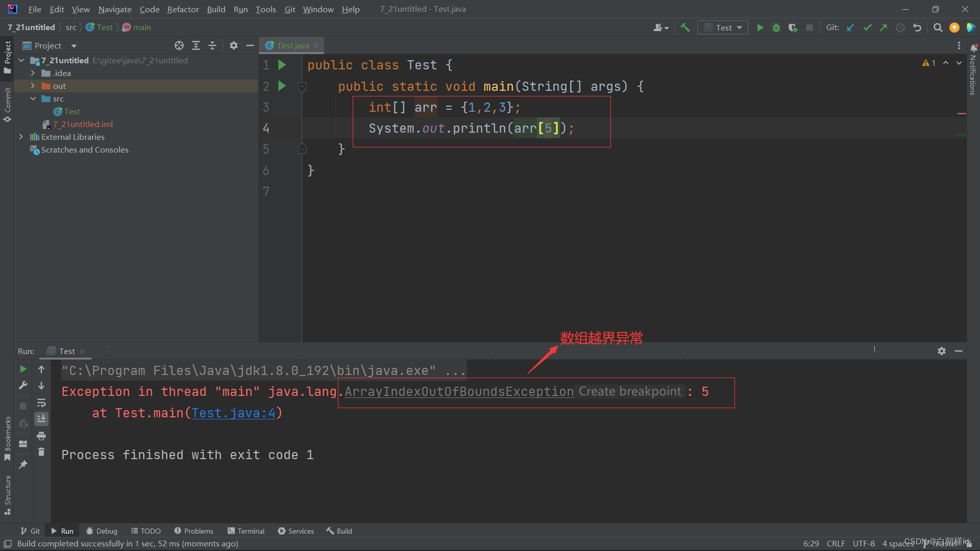Image resolution: width=980 pixels, height=551 pixels.
Task: Toggle scroll to end in Run console
Action: point(41,419)
